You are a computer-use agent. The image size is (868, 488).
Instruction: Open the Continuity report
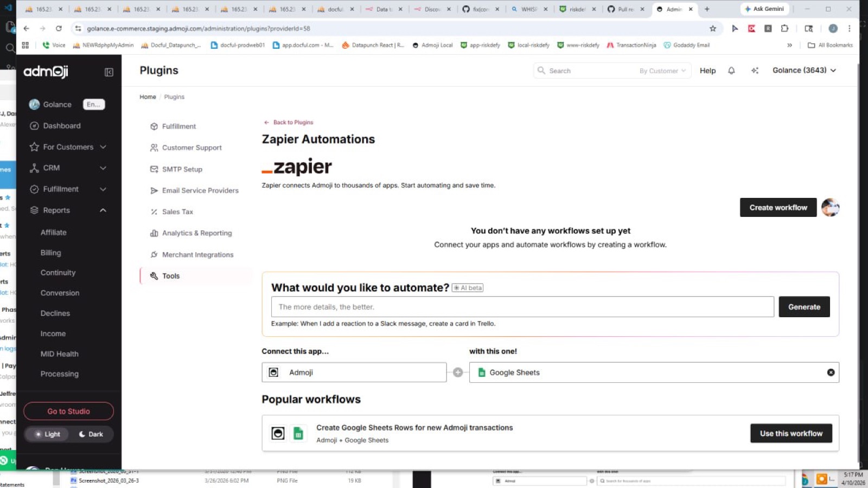[58, 273]
